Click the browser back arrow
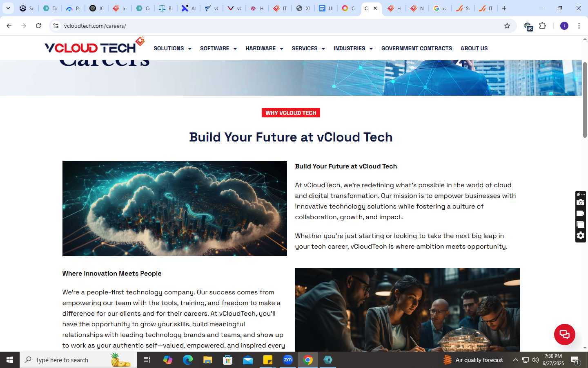Viewport: 588px width, 368px height. (x=9, y=26)
